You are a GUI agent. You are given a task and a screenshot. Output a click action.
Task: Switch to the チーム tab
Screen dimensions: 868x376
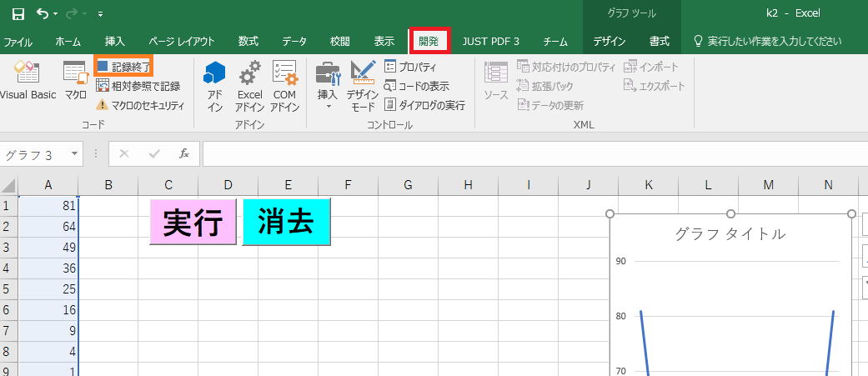coord(555,42)
